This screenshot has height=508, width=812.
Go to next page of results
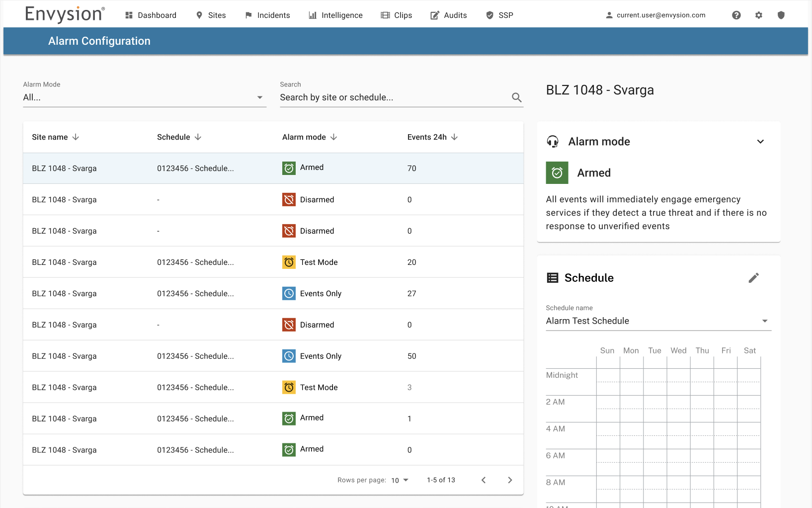(510, 480)
